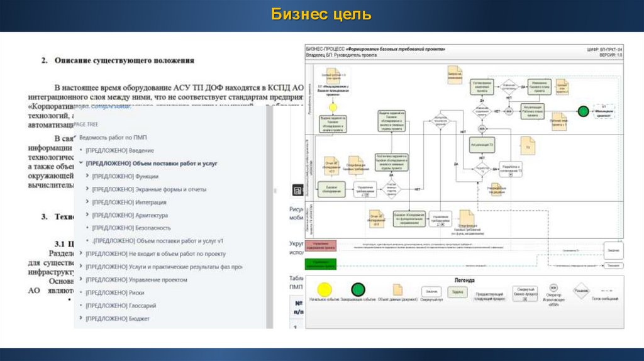Click the data object document icon in legend

[x=397, y=290]
